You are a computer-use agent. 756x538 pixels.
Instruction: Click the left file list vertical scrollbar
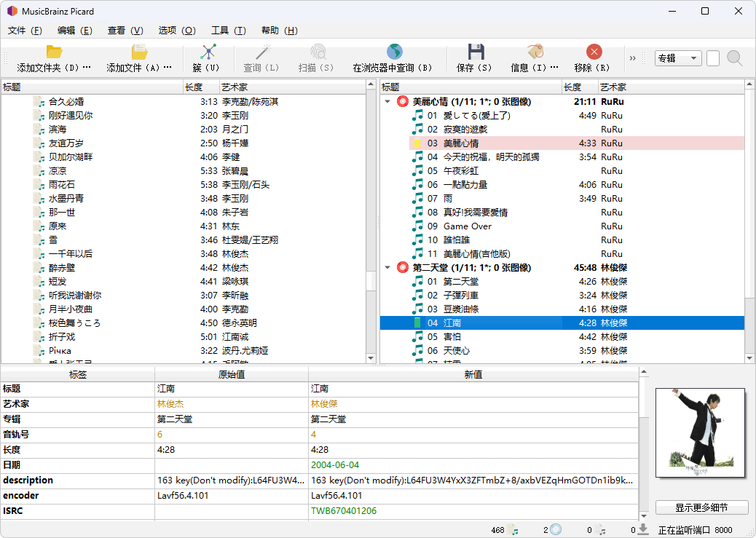(371, 222)
